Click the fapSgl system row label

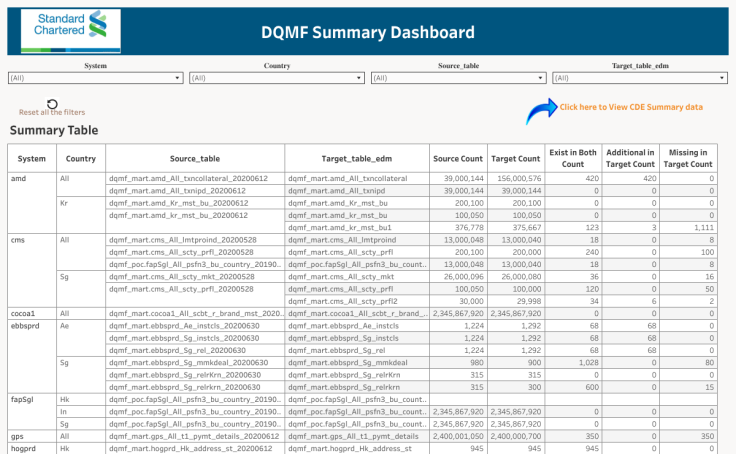(x=22, y=398)
